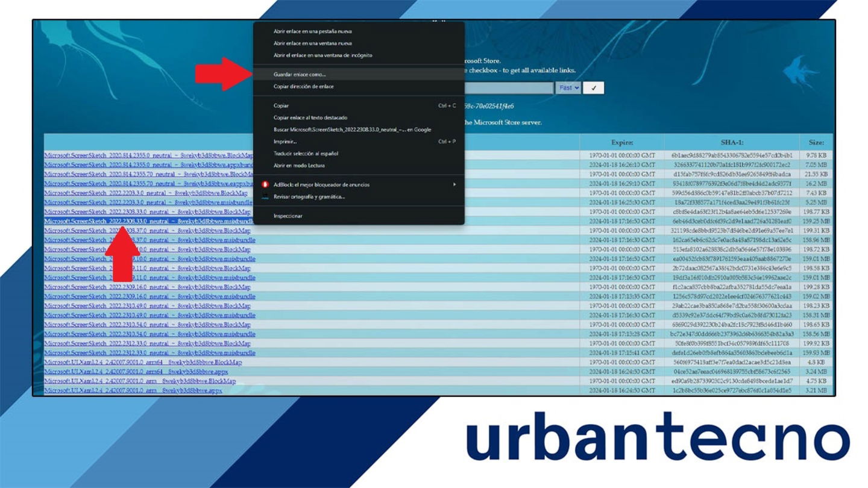Click expire cell '2024-01-18 17:15:41 GMT'
The height and width of the screenshot is (488, 868).
[622, 352]
